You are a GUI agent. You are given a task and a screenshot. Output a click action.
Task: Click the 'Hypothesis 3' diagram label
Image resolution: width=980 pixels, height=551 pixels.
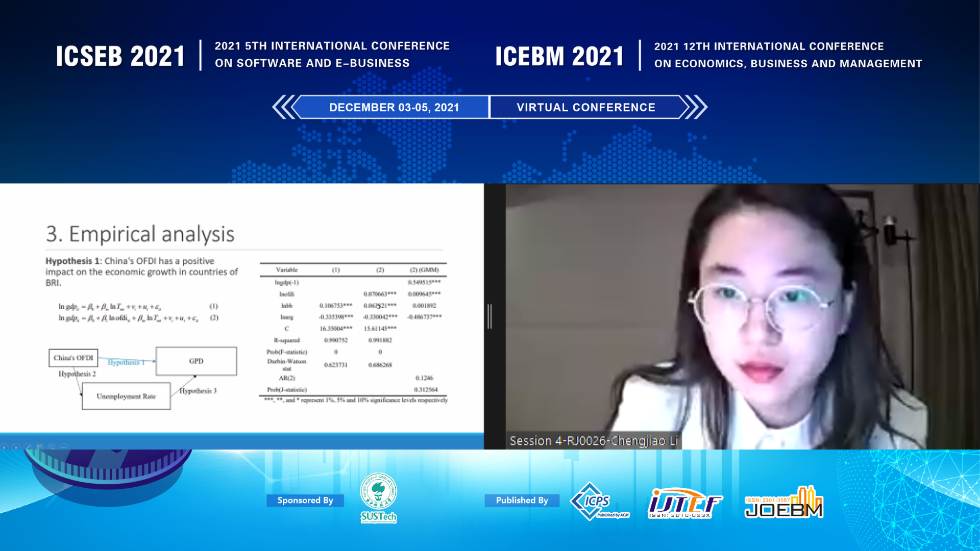coord(198,391)
